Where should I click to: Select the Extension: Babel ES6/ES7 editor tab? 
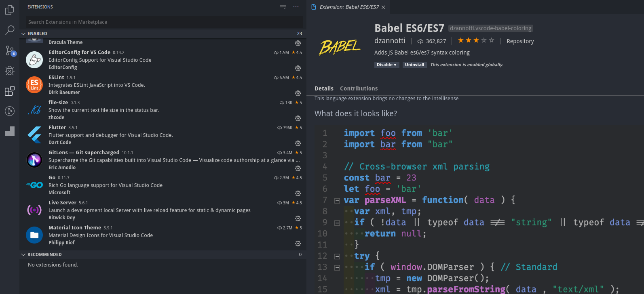349,7
